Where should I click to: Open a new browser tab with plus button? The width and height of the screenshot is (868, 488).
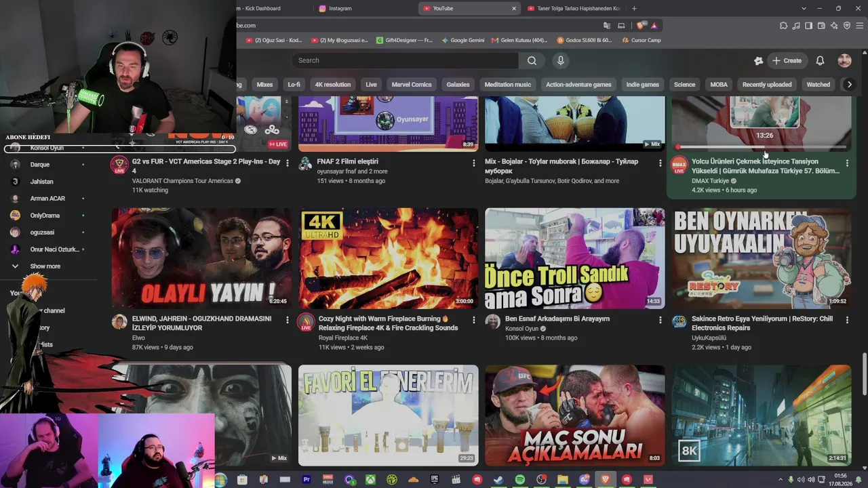[x=634, y=8]
